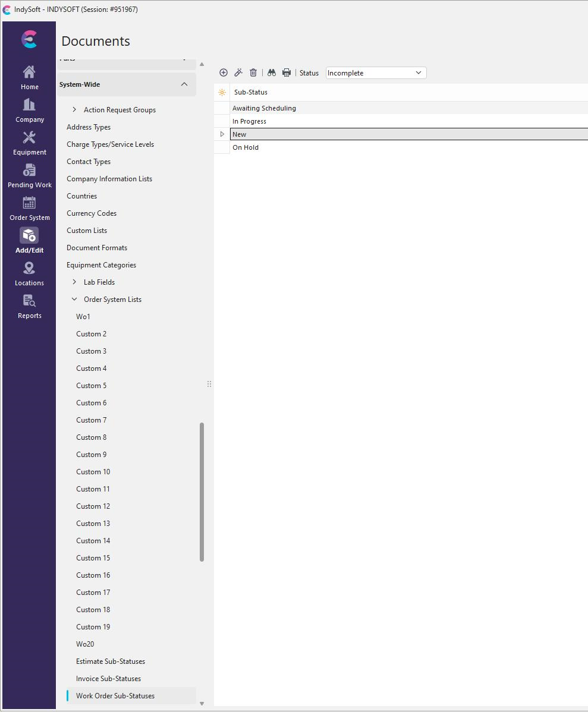Image resolution: width=588 pixels, height=712 pixels.
Task: Click the Sub-Status column header
Action: [251, 92]
